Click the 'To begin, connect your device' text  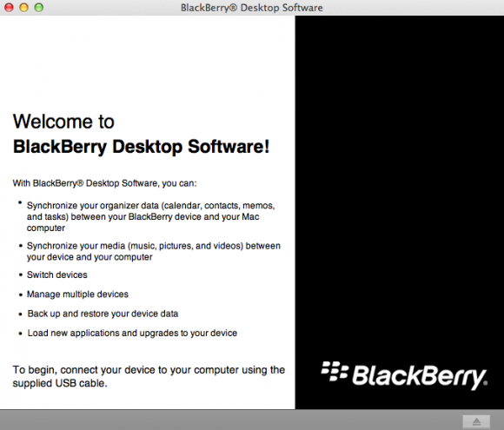coord(149,376)
